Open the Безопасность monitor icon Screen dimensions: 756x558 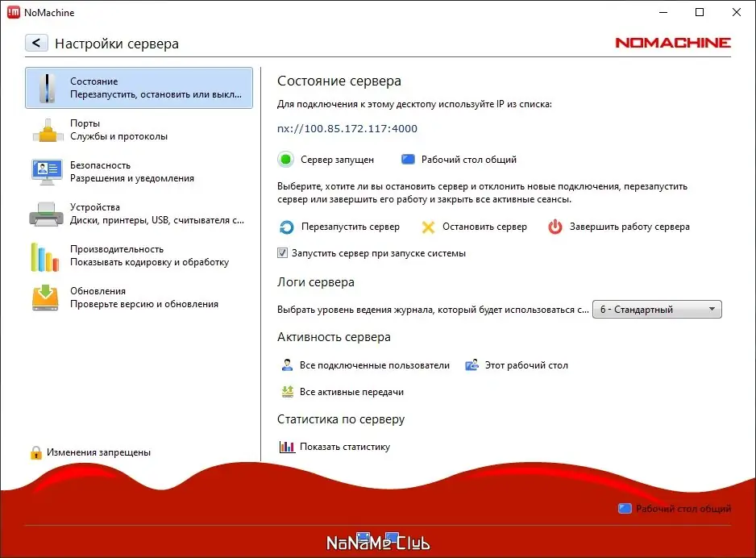point(47,172)
